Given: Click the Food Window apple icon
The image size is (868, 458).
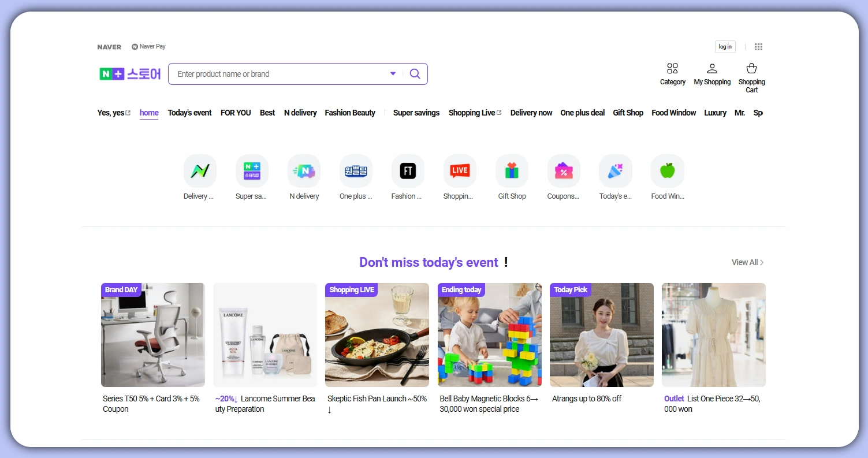Looking at the screenshot, I should pyautogui.click(x=667, y=170).
